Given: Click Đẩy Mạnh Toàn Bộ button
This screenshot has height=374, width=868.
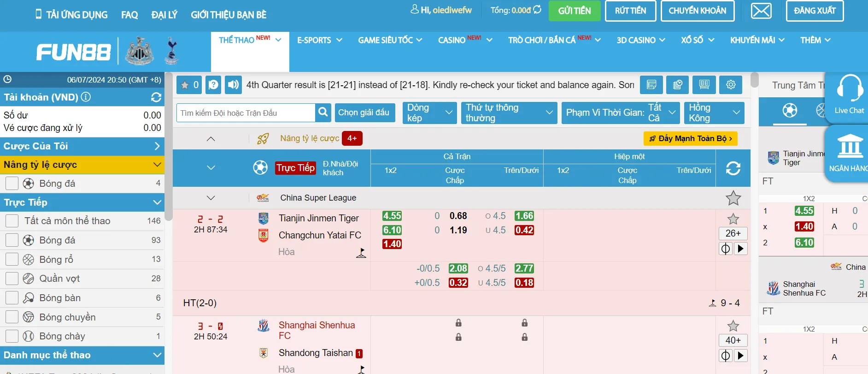Looking at the screenshot, I should pos(691,138).
